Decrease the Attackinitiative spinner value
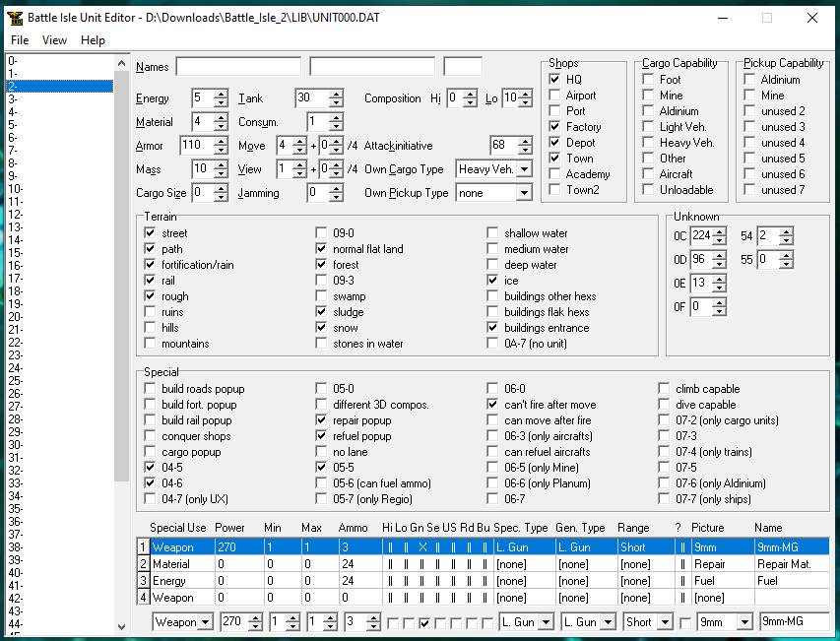 tap(524, 150)
